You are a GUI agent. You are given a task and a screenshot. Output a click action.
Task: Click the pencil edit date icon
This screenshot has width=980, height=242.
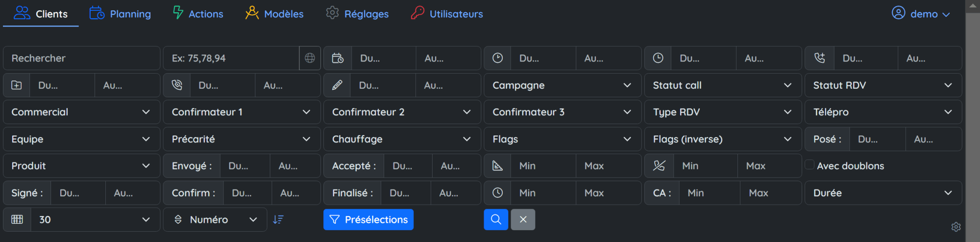coord(337,85)
